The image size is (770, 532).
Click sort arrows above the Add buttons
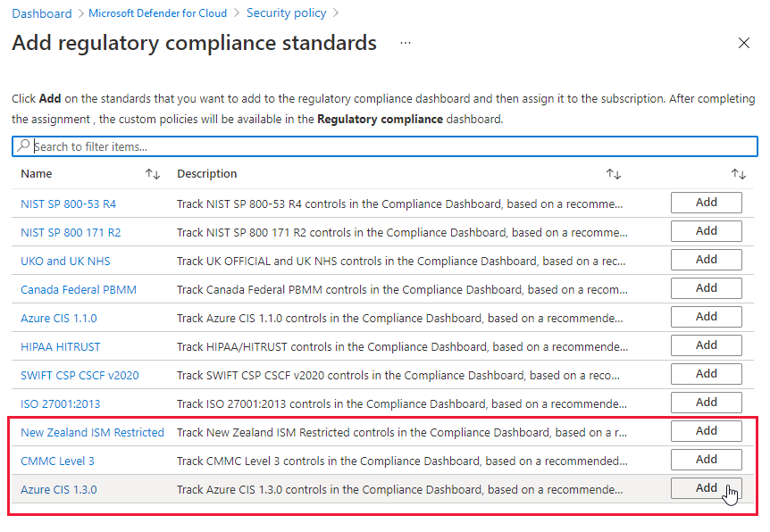point(739,174)
